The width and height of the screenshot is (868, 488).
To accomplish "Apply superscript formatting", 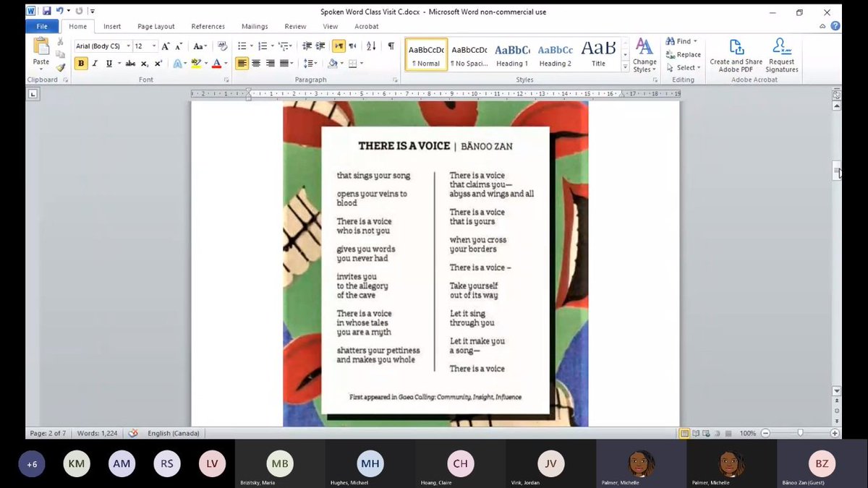I will click(158, 64).
